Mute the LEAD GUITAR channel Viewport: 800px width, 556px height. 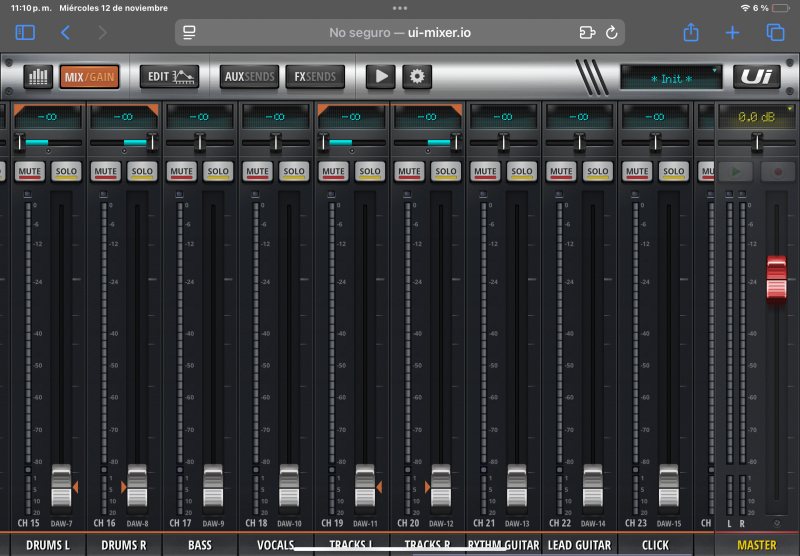click(x=561, y=172)
